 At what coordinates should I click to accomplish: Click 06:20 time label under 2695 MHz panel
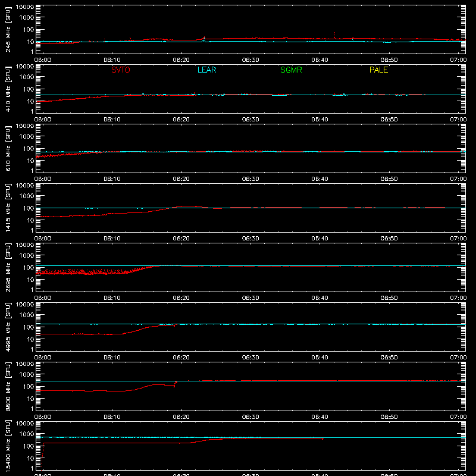click(x=181, y=298)
